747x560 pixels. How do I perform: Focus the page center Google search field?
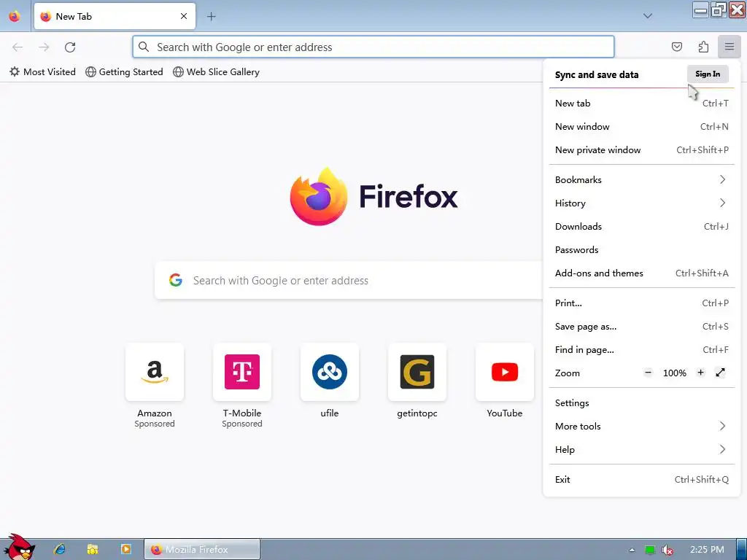click(349, 280)
